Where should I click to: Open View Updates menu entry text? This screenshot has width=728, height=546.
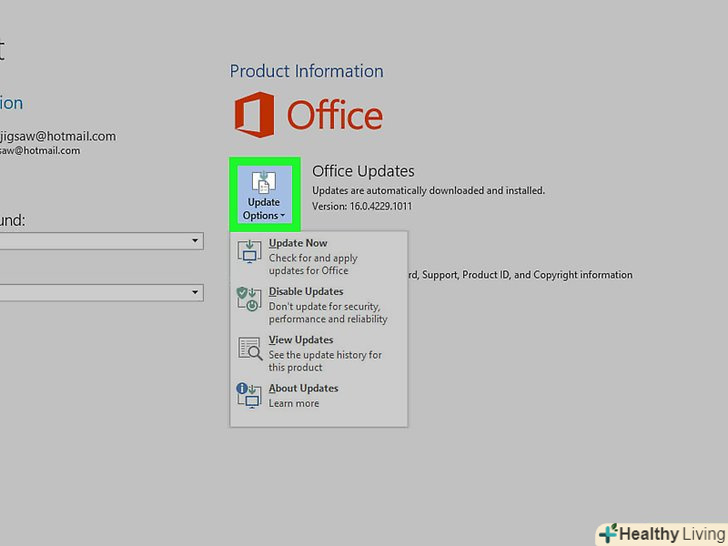click(301, 340)
